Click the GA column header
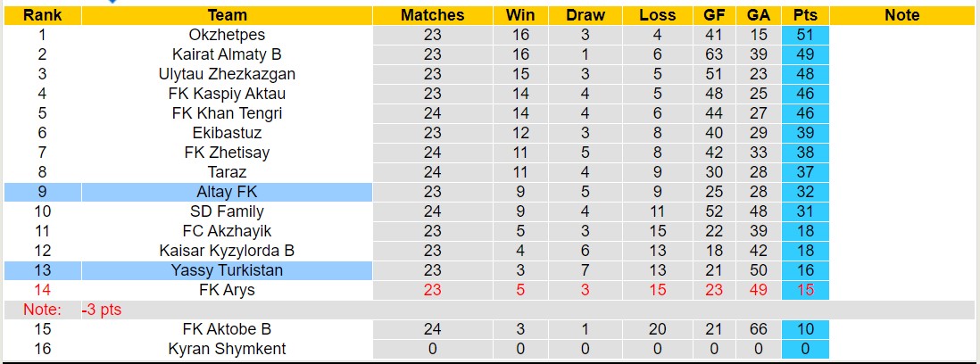The width and height of the screenshot is (980, 364). click(x=759, y=15)
